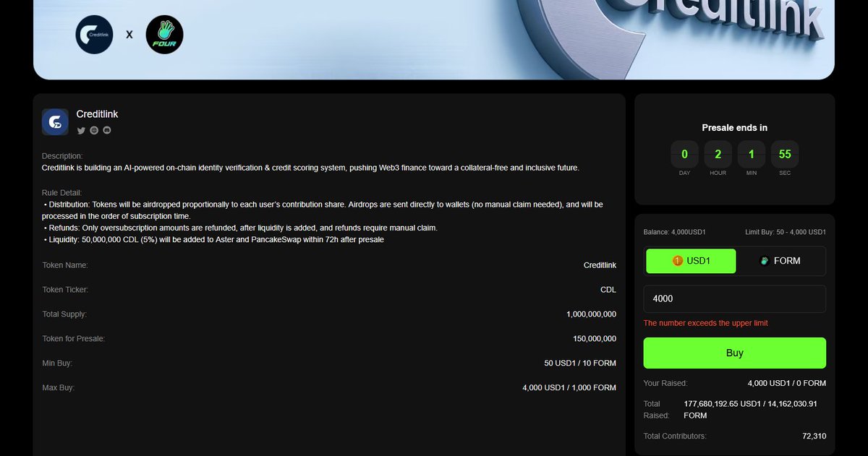Click the Creditlink project title text
868x456 pixels.
97,114
